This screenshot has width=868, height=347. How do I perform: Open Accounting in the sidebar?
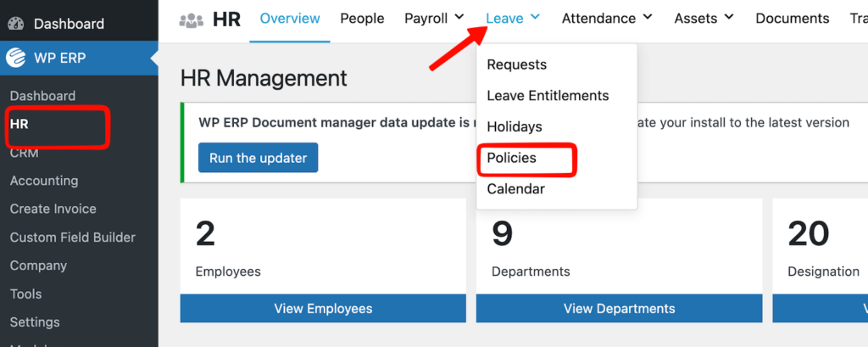44,181
